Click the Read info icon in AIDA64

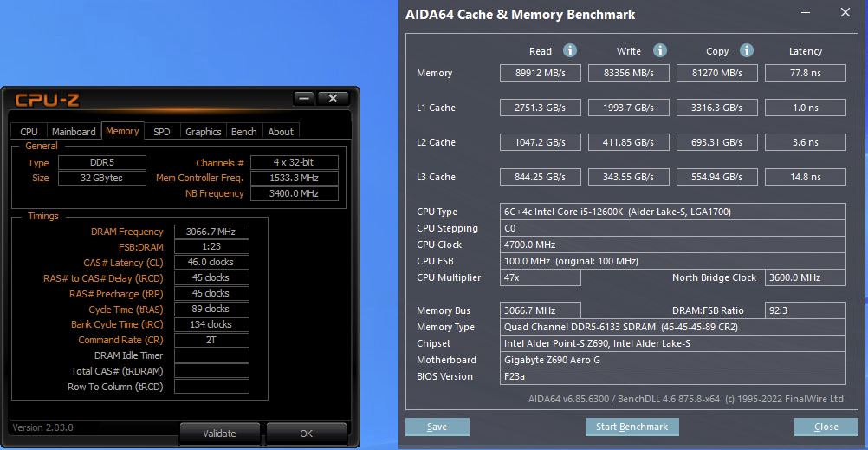(570, 51)
